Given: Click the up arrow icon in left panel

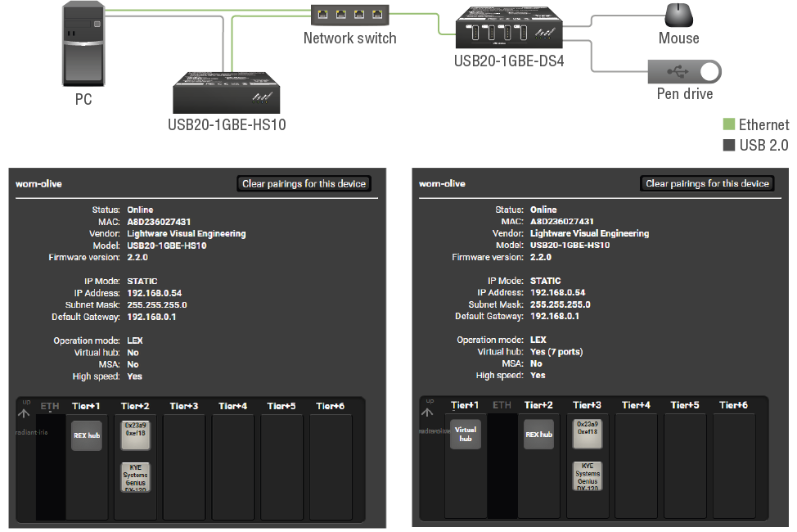Looking at the screenshot, I should pyautogui.click(x=24, y=413).
